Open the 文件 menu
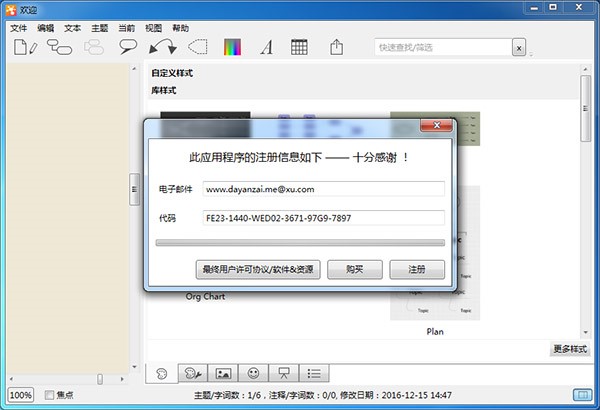 pos(18,28)
